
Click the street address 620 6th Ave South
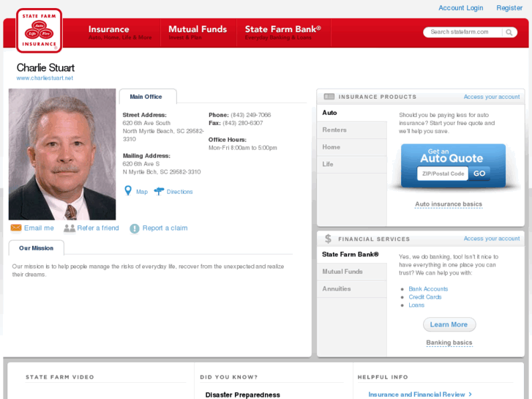pos(146,123)
